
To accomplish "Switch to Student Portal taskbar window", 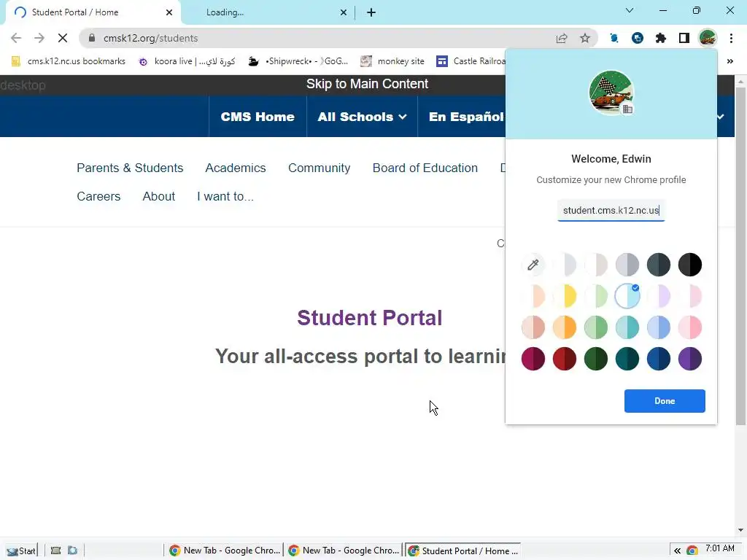I will click(463, 551).
